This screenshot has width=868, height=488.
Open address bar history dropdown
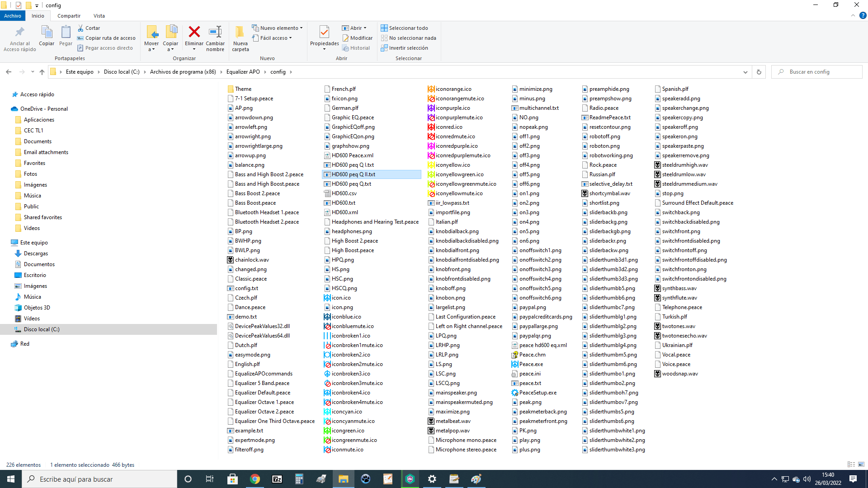click(745, 72)
